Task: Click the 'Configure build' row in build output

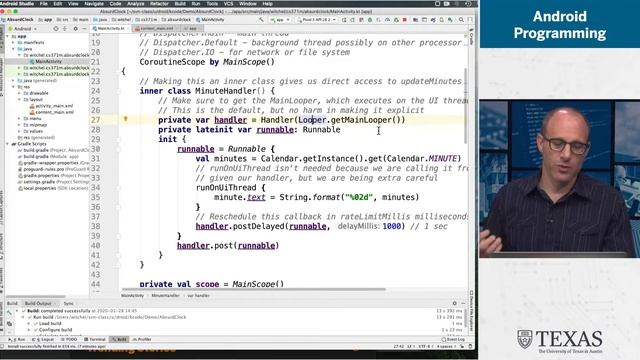Action: click(56, 329)
